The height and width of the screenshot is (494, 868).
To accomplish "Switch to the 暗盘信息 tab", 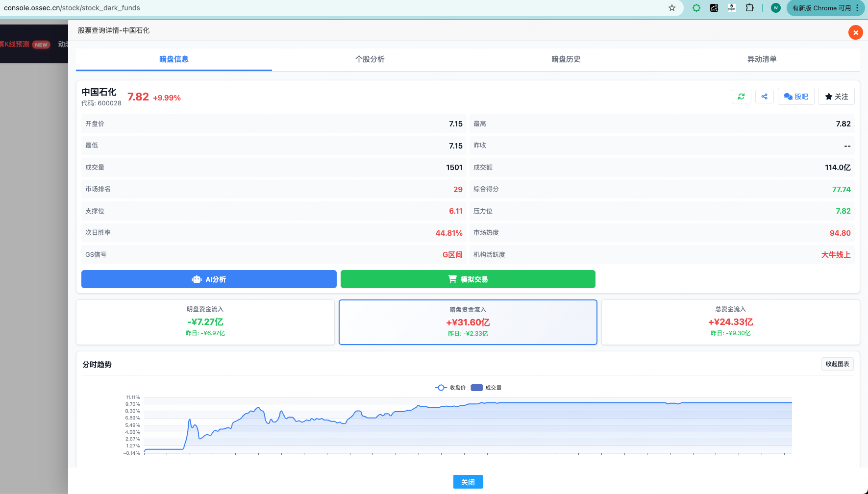I will [x=174, y=59].
